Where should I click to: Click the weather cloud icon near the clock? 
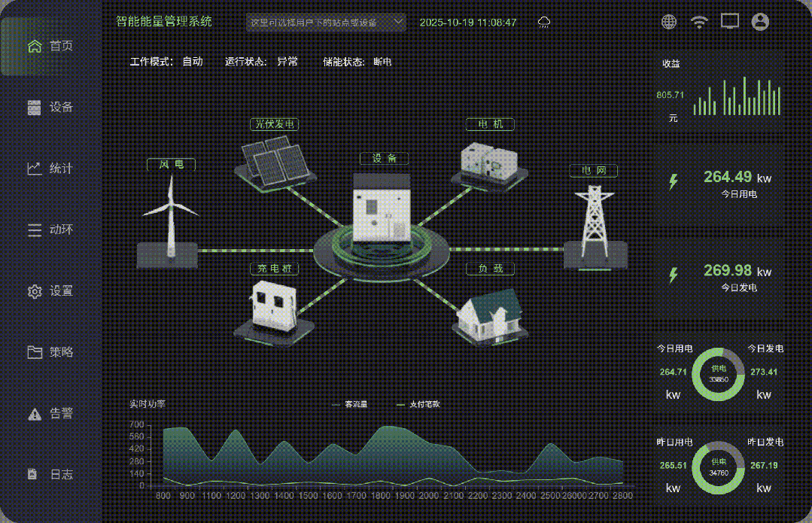tap(543, 23)
